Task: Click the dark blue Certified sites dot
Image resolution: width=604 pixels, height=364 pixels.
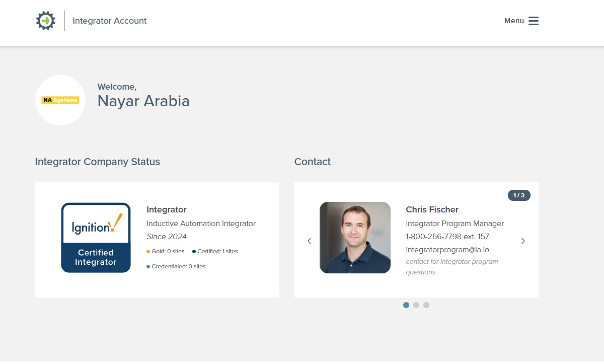Action: [194, 252]
